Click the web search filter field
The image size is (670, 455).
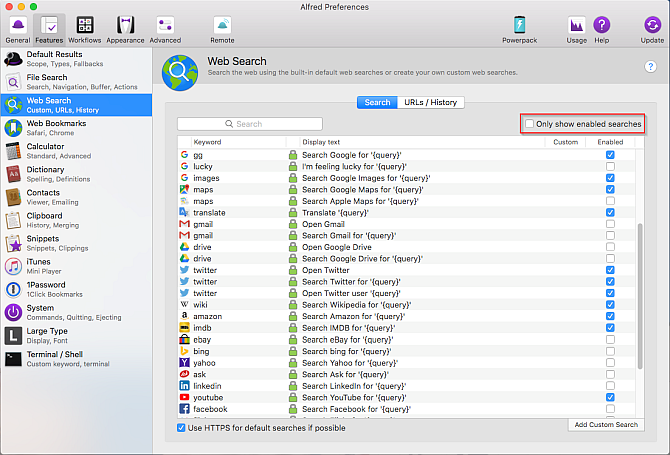tap(250, 124)
